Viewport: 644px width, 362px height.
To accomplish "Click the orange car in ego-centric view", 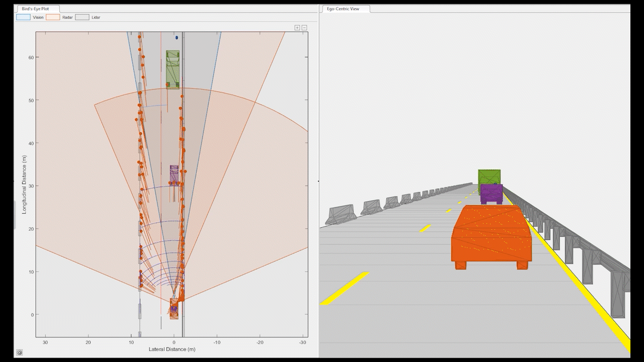I will 491,235.
